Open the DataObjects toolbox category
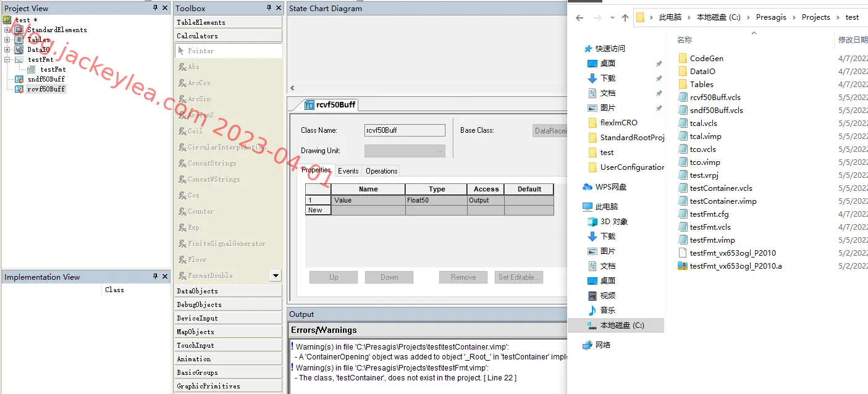 point(229,291)
